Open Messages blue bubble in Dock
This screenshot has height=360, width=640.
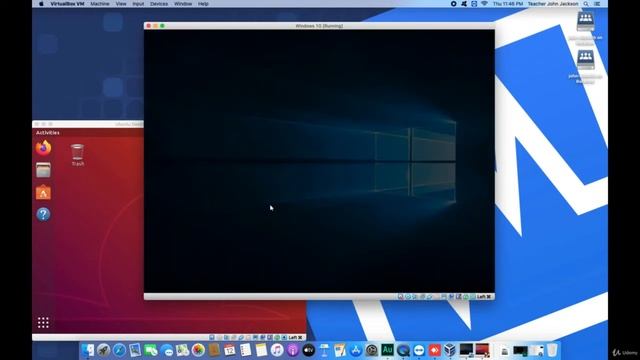[x=167, y=350]
